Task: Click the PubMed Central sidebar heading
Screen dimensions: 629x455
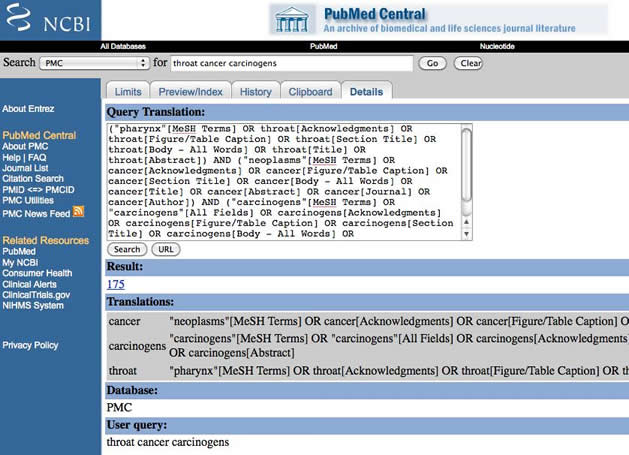Action: (x=39, y=135)
